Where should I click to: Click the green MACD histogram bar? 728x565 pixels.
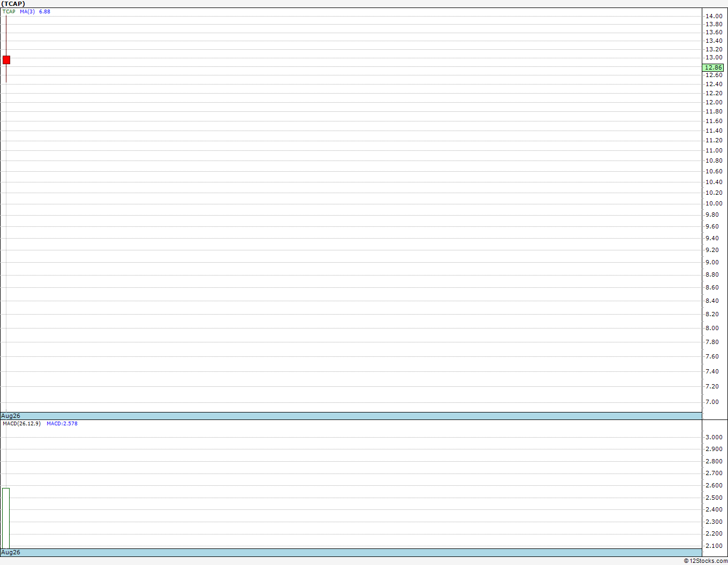tap(6, 518)
